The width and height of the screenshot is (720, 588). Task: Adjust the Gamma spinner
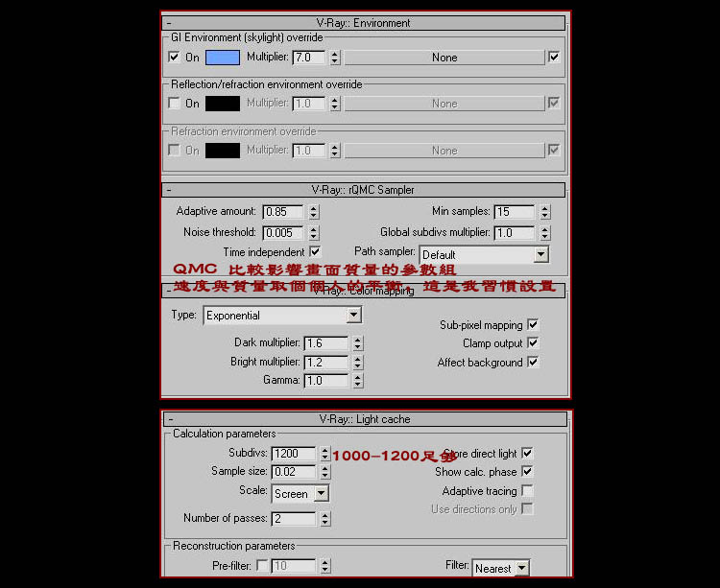coord(358,381)
